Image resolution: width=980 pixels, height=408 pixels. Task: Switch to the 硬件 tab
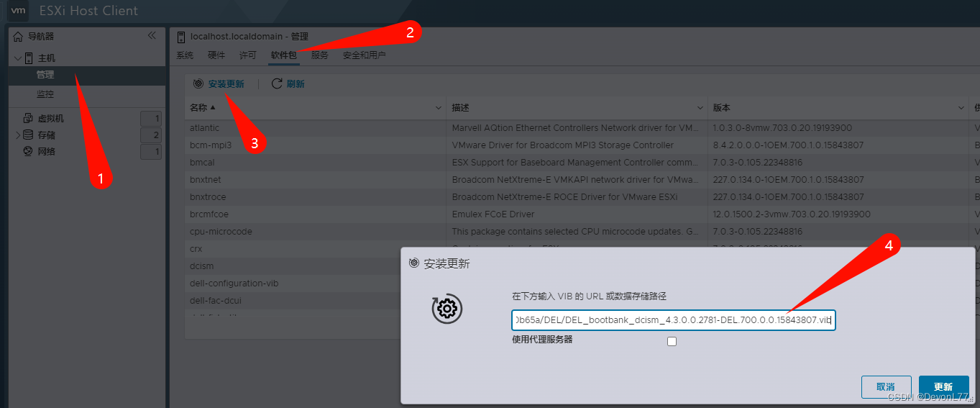216,55
